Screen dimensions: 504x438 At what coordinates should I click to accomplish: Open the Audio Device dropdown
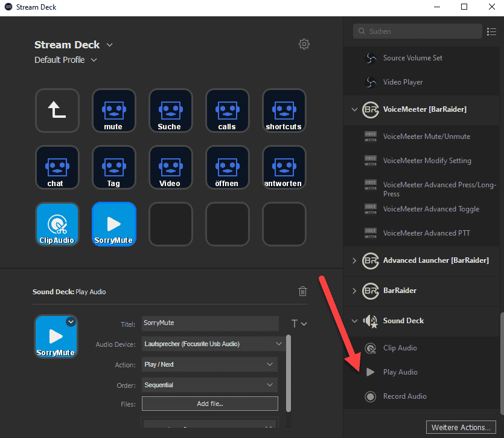213,344
